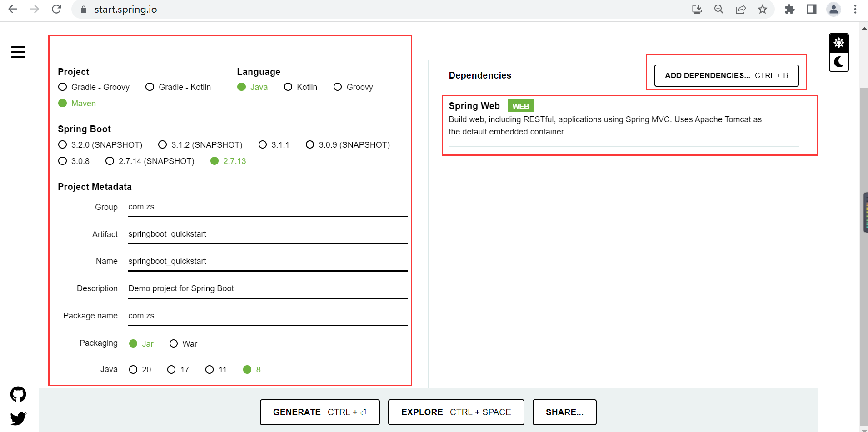
Task: Select Spring Boot 3.2.0 (SNAPSHOT)
Action: tap(100, 145)
